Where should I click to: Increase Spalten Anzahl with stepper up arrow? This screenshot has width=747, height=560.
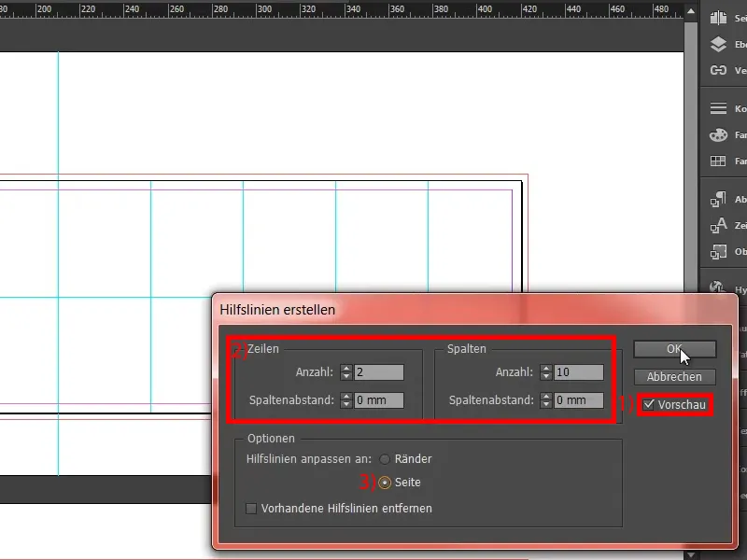tap(546, 369)
